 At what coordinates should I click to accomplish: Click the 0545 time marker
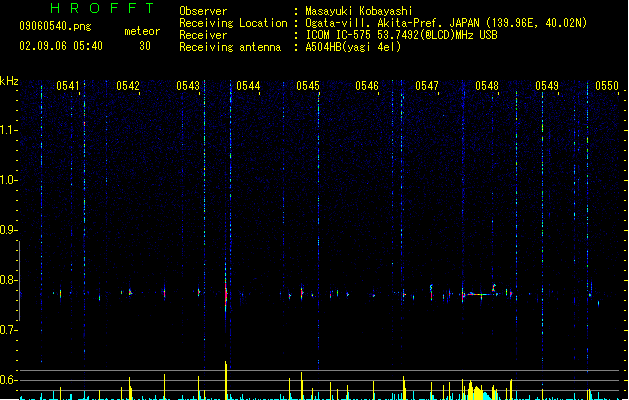pyautogui.click(x=308, y=86)
